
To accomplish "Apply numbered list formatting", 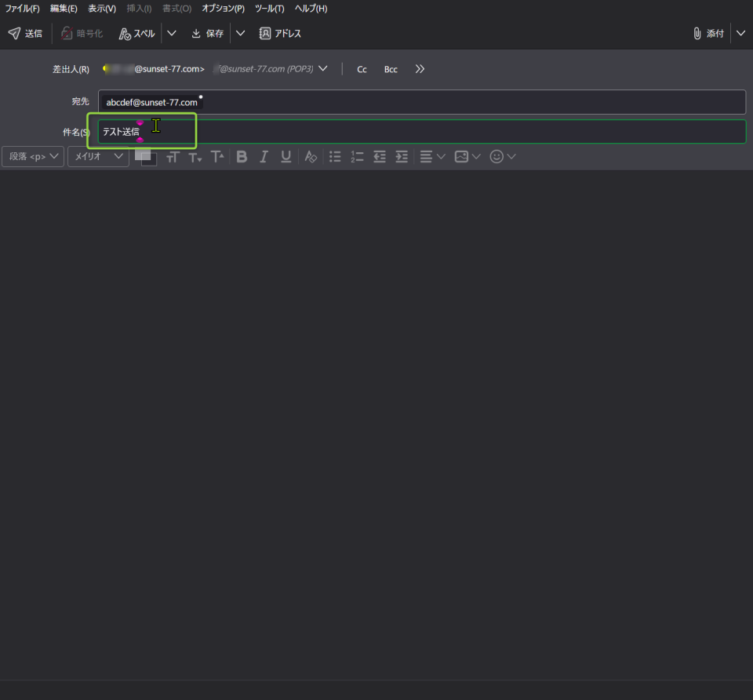I will [358, 157].
